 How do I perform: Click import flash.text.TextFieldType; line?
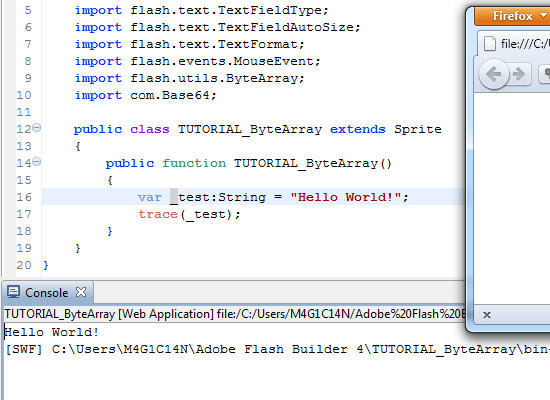point(202,10)
